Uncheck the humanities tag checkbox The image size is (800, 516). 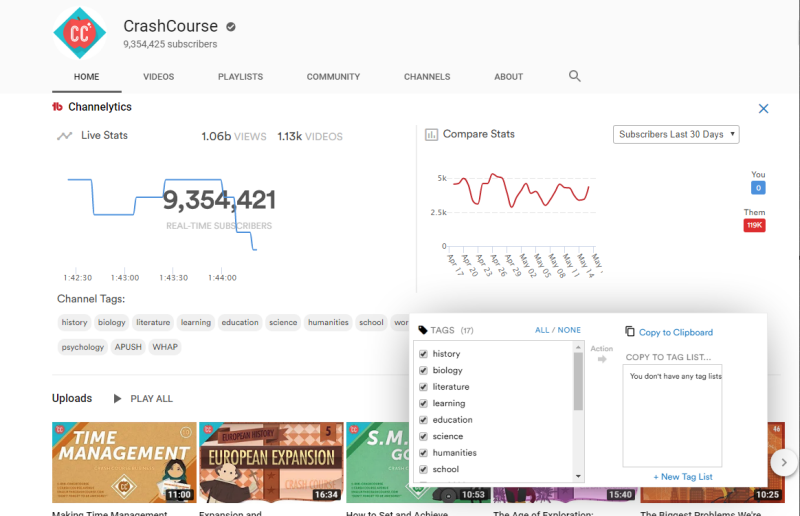[x=423, y=453]
